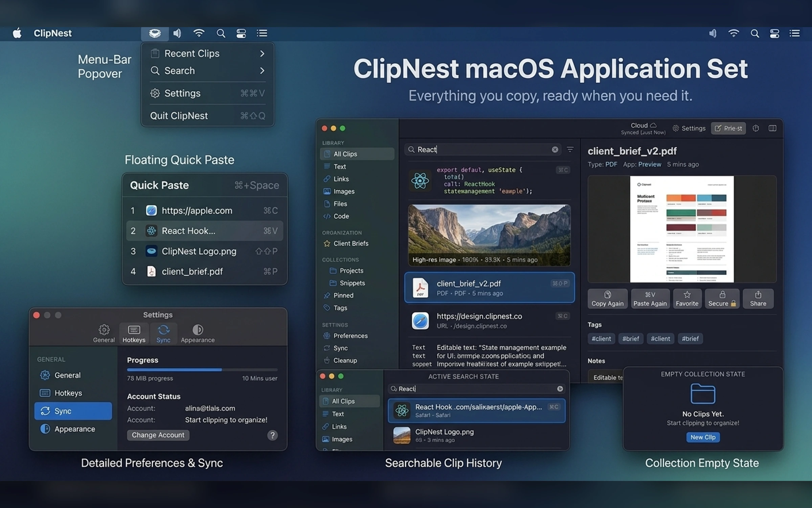Clear the React search field in main window
Screen dimensions: 812x508
(555, 149)
